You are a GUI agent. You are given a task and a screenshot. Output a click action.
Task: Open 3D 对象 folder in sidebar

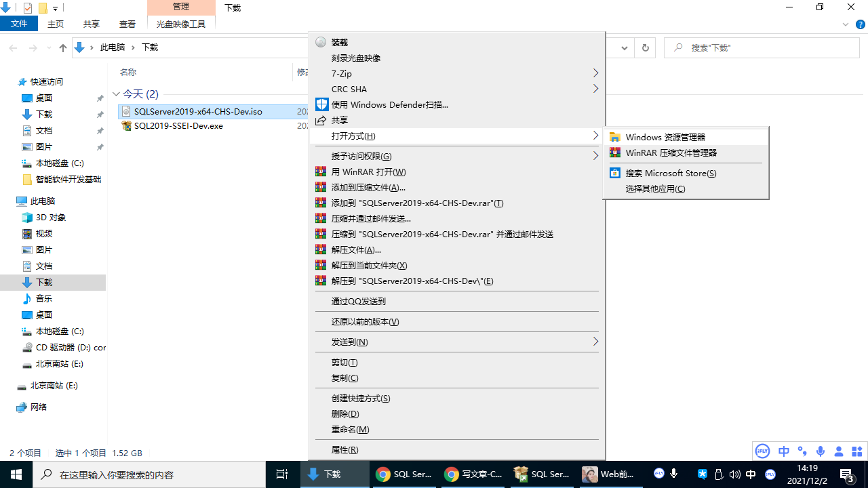coord(51,217)
